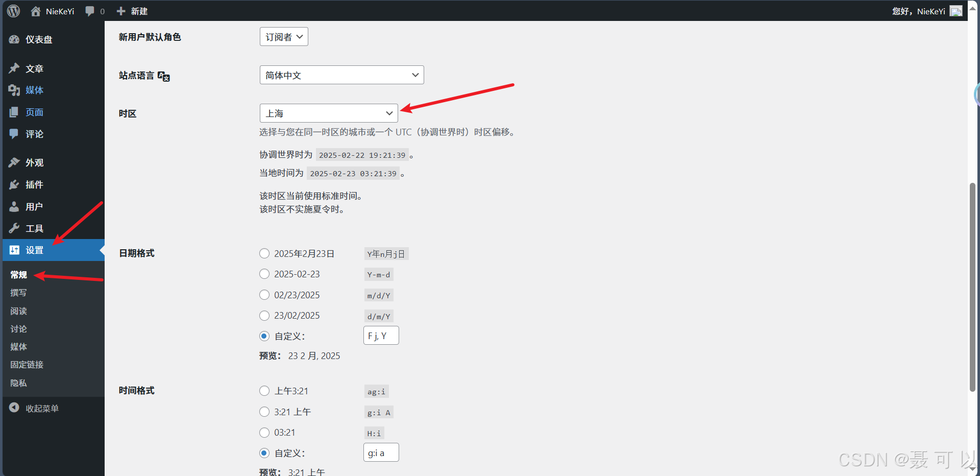Click the custom date format field F j, Y
The width and height of the screenshot is (980, 476).
pyautogui.click(x=381, y=336)
